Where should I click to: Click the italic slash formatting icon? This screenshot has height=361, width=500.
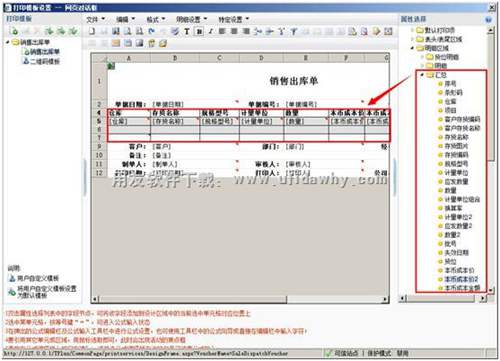pos(211,32)
